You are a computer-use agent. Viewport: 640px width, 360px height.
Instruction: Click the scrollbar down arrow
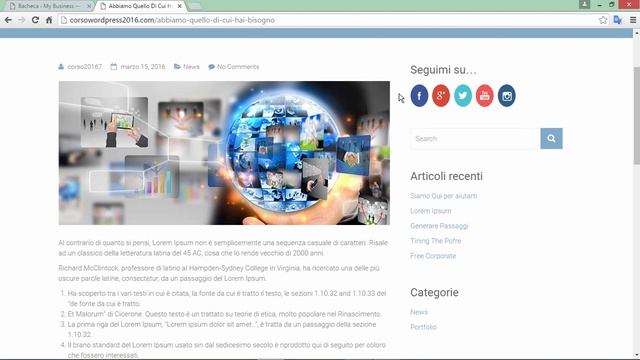coord(636,355)
